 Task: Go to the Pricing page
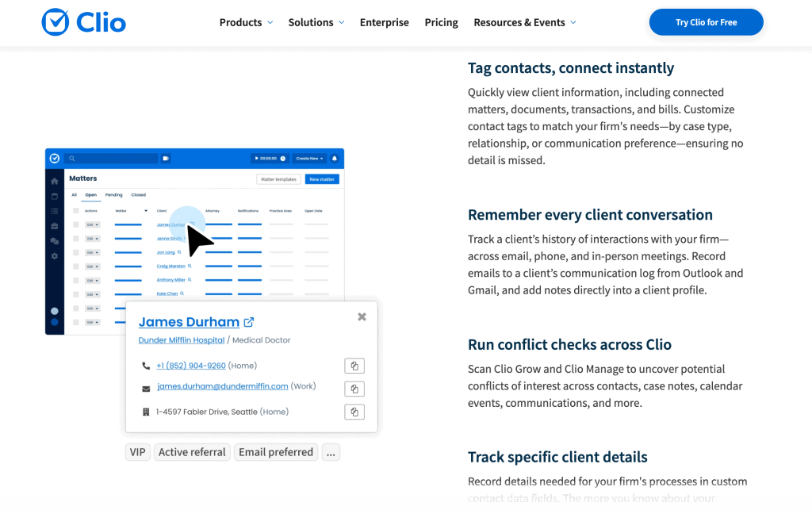[x=441, y=23]
